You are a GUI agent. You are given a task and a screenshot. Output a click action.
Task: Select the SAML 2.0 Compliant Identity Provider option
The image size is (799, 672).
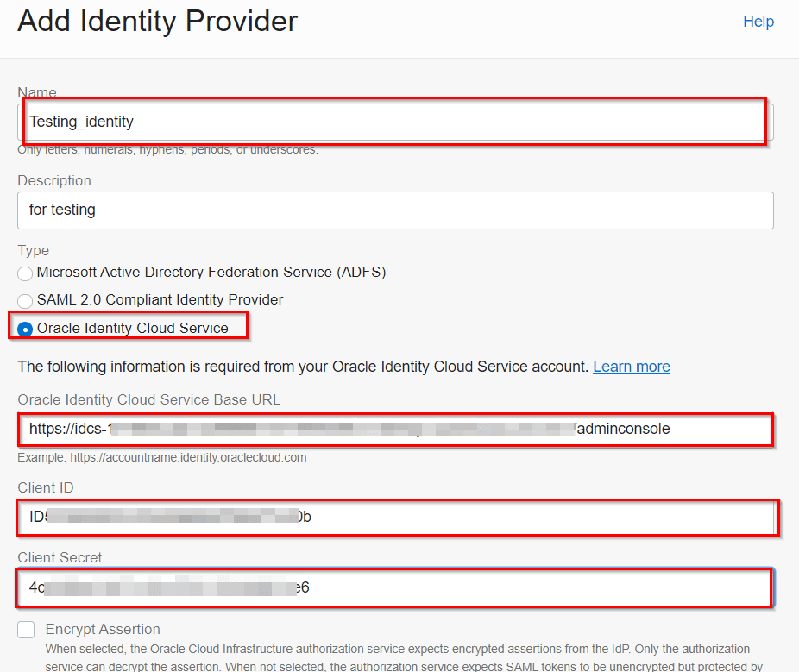point(25,300)
